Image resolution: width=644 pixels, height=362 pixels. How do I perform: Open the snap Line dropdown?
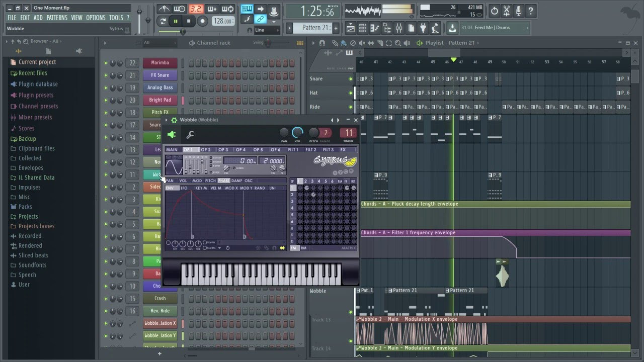click(267, 30)
